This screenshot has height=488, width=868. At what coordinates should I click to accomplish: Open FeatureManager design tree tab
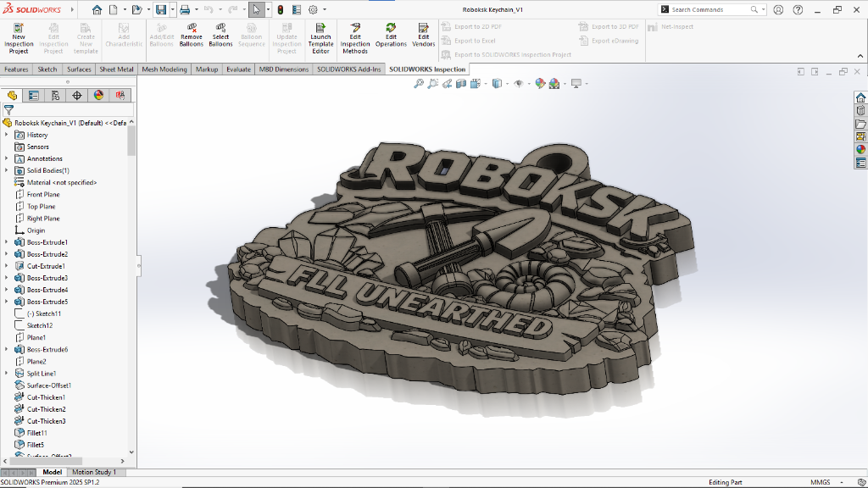[x=12, y=95]
